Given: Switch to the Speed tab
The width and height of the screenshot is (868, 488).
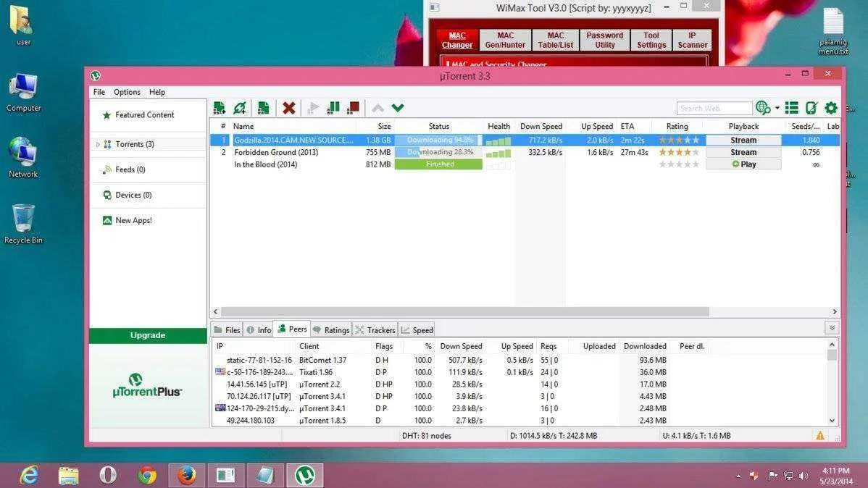Looking at the screenshot, I should pos(417,329).
